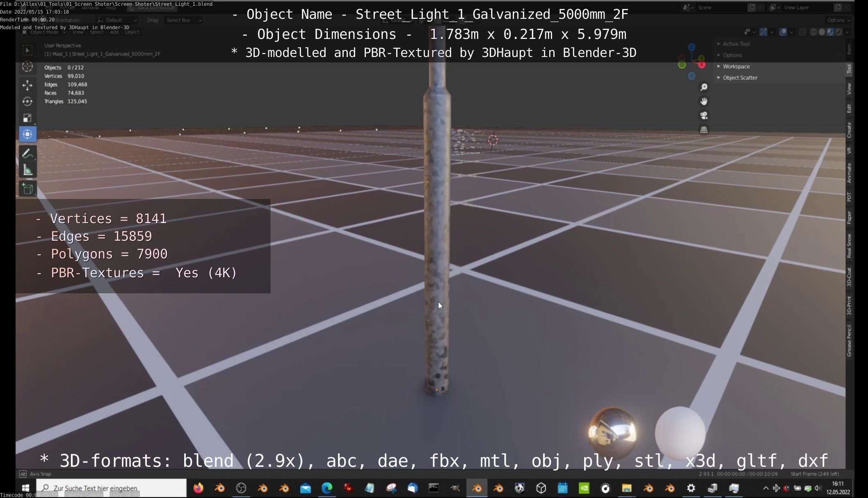Click the Windows Start button
Screen dimensions: 868x498
[25, 488]
